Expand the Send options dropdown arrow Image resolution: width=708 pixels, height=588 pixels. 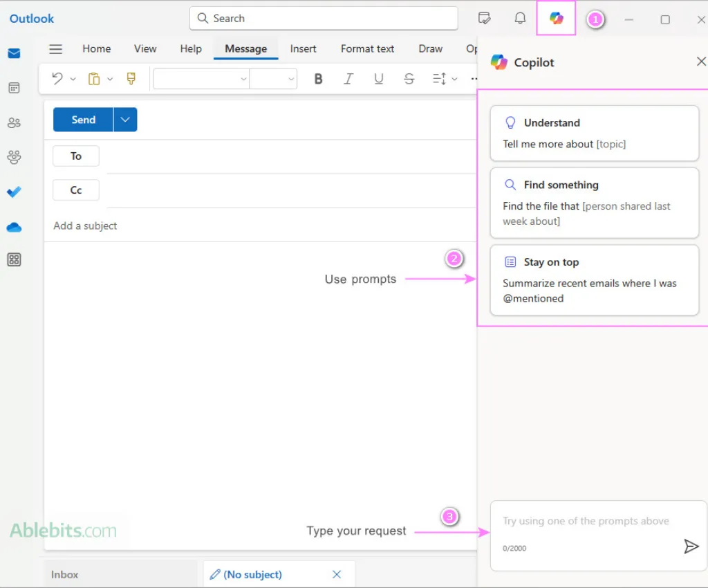pyautogui.click(x=126, y=120)
